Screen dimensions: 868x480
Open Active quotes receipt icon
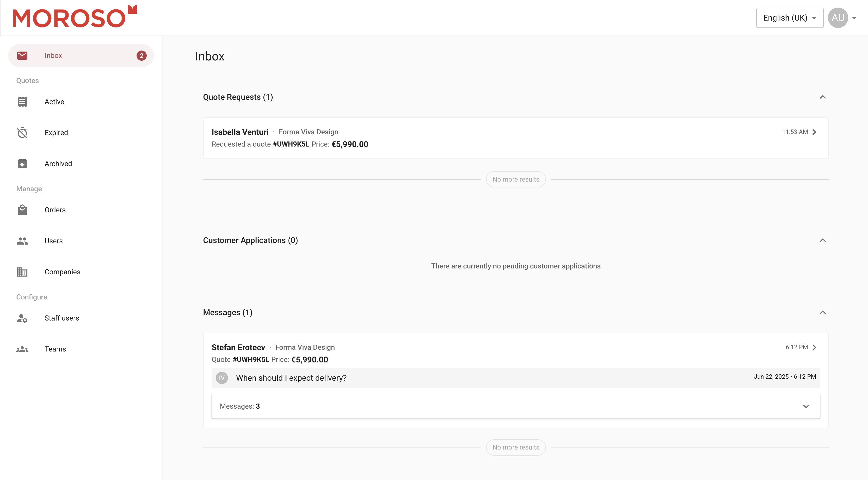pos(22,102)
